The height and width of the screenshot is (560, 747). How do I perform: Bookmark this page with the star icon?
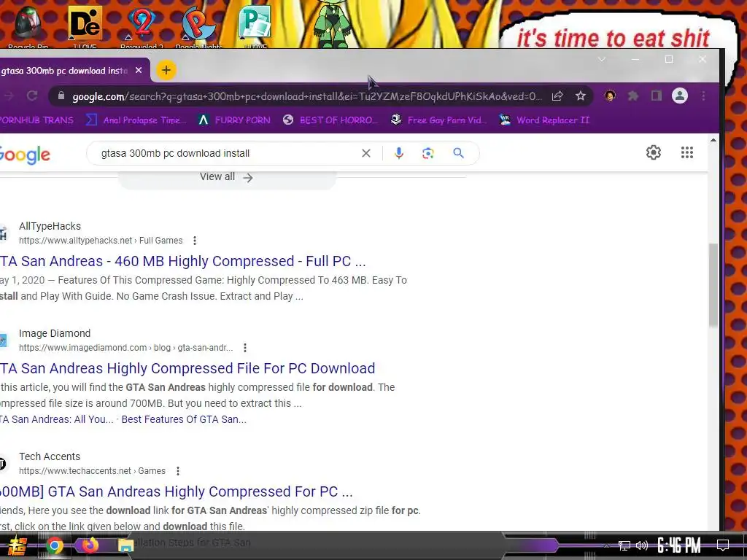(580, 96)
